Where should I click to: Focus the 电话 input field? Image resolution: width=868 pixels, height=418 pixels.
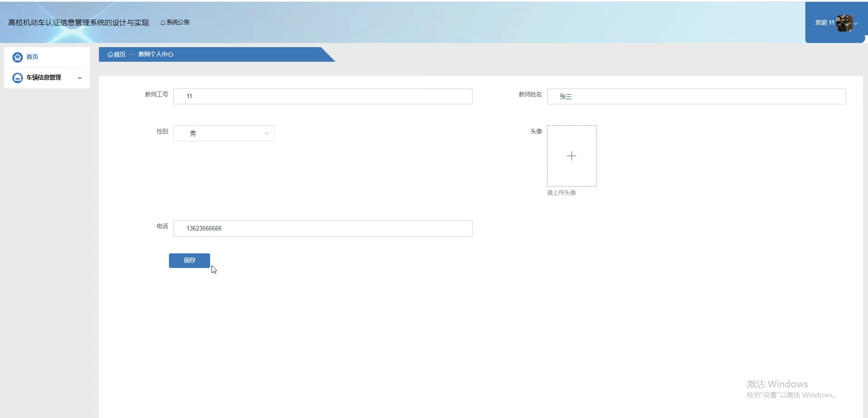tap(323, 228)
